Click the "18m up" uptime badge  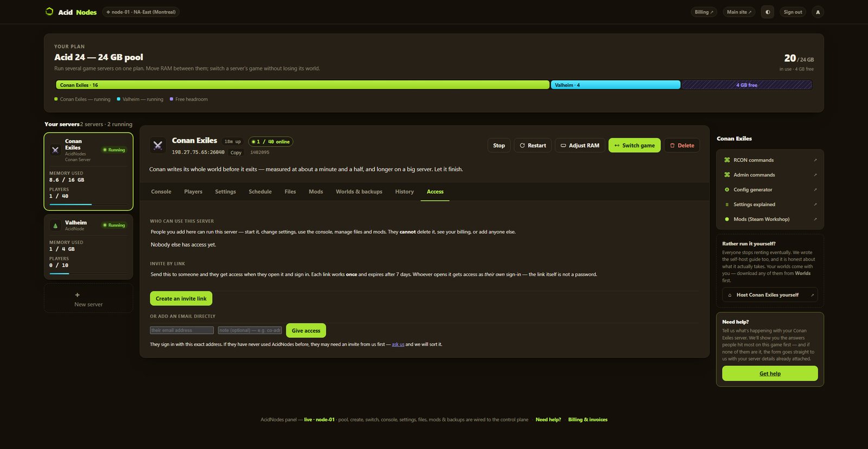click(233, 142)
